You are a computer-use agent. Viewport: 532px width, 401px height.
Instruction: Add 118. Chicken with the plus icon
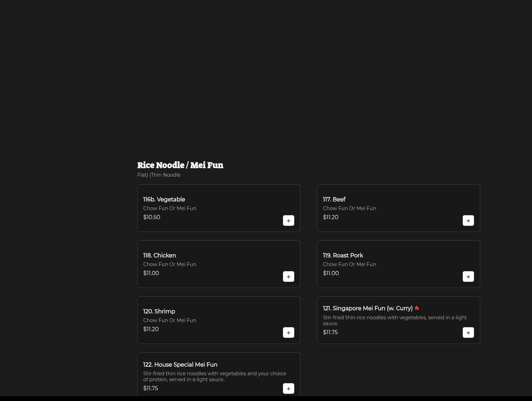tap(288, 276)
